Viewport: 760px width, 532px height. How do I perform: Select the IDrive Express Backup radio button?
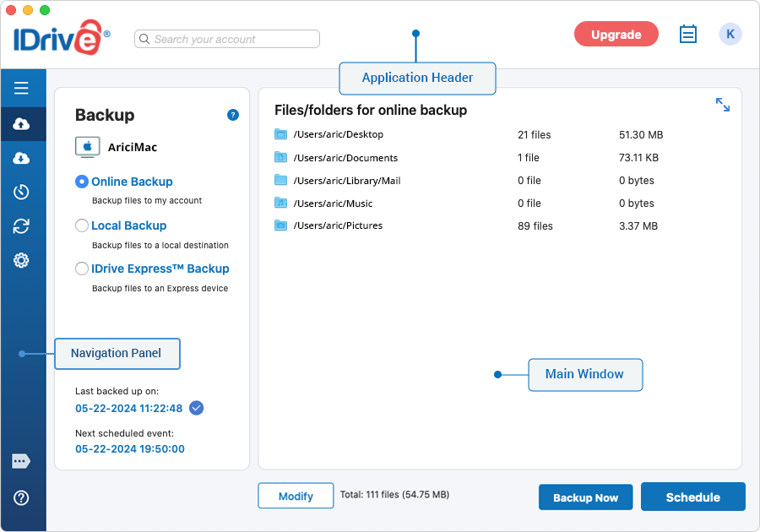81,269
